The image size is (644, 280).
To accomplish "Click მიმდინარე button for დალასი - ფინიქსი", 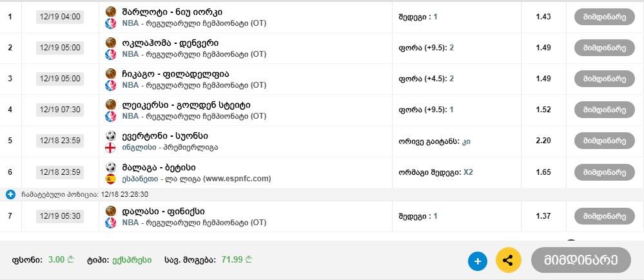I will pyautogui.click(x=605, y=216).
